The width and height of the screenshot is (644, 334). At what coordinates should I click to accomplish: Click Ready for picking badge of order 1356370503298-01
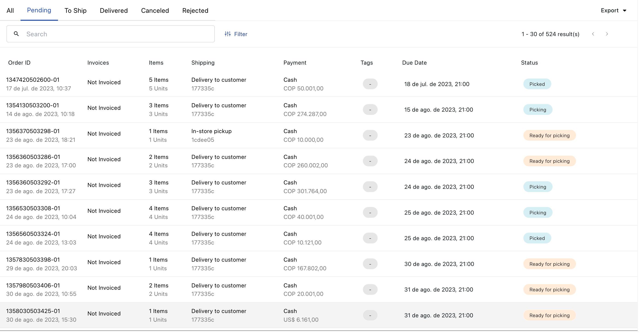click(549, 136)
